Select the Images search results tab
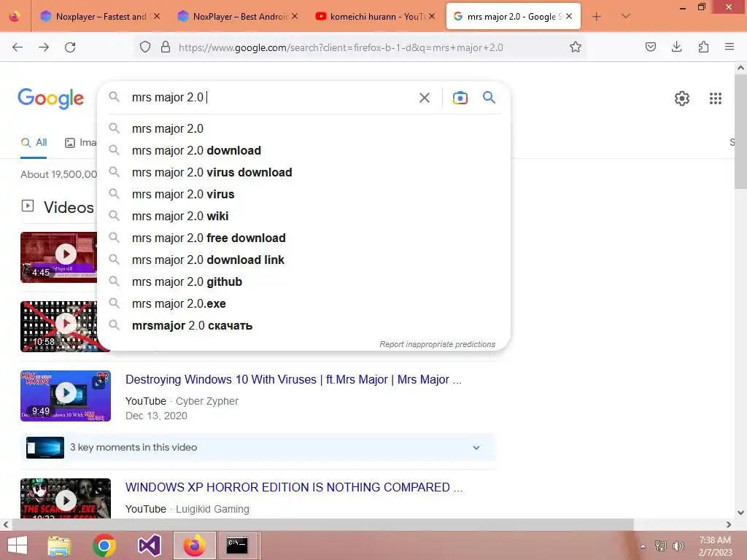Screen dimensions: 747x560 click(x=80, y=142)
